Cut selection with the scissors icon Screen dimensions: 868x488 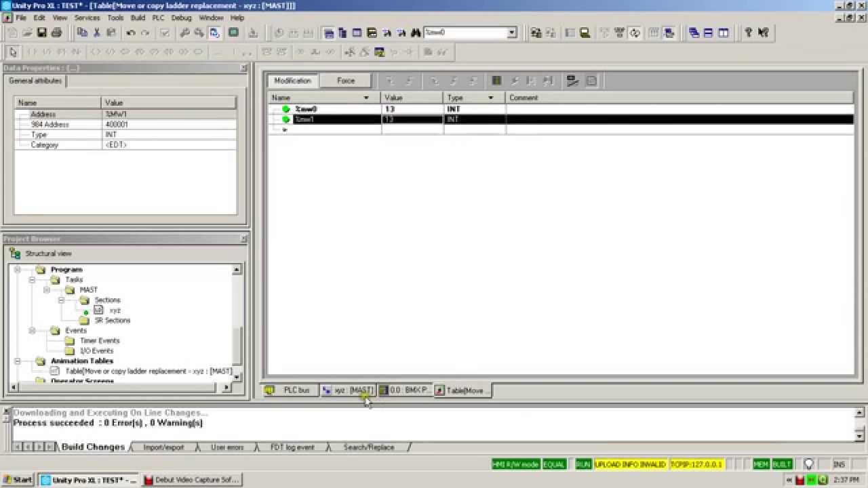(97, 33)
